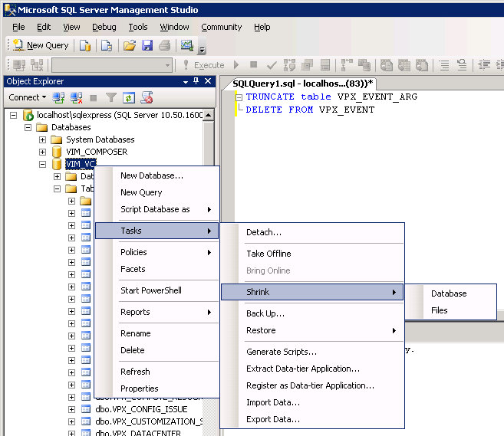This screenshot has width=504, height=436.
Task: Open the Reports submenu
Action: [x=156, y=312]
